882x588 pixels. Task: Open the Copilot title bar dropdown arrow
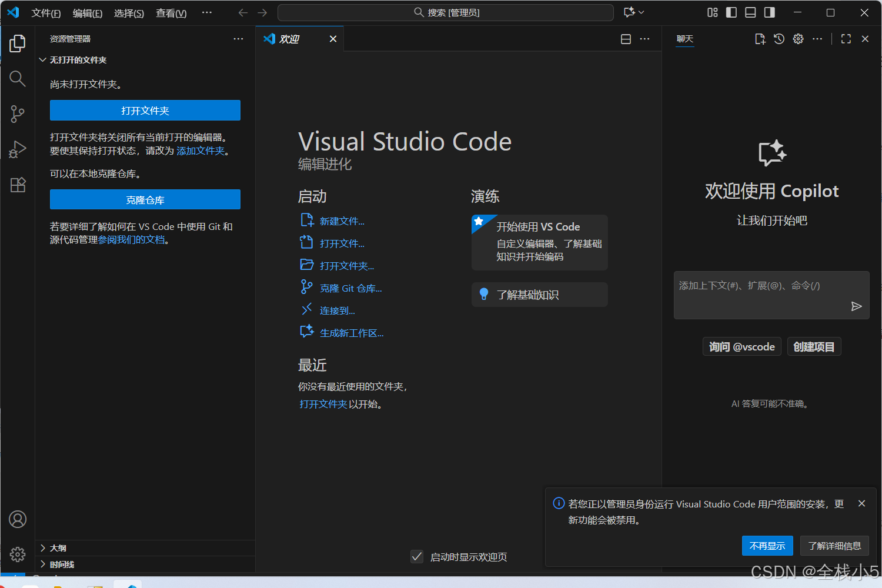(642, 12)
